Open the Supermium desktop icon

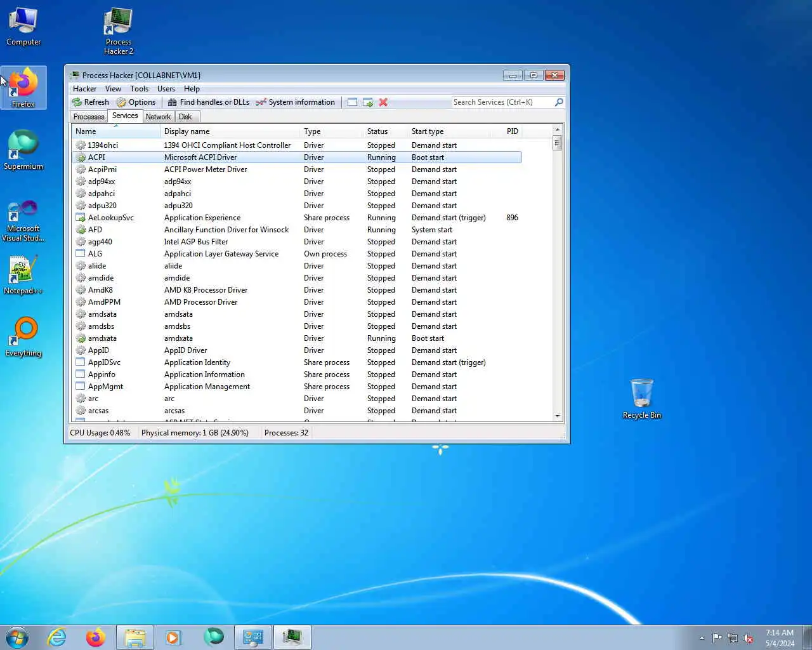click(x=23, y=150)
